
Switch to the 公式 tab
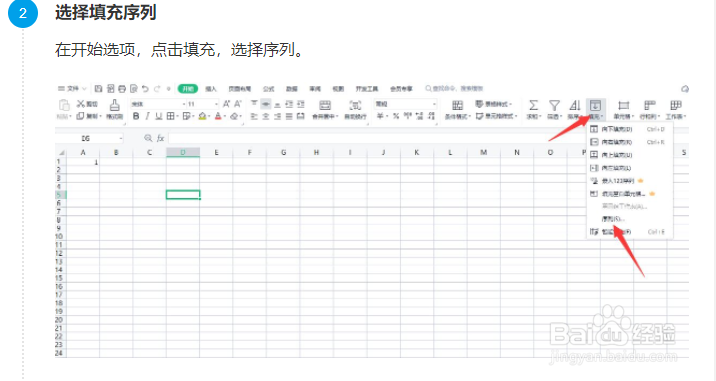tap(268, 89)
